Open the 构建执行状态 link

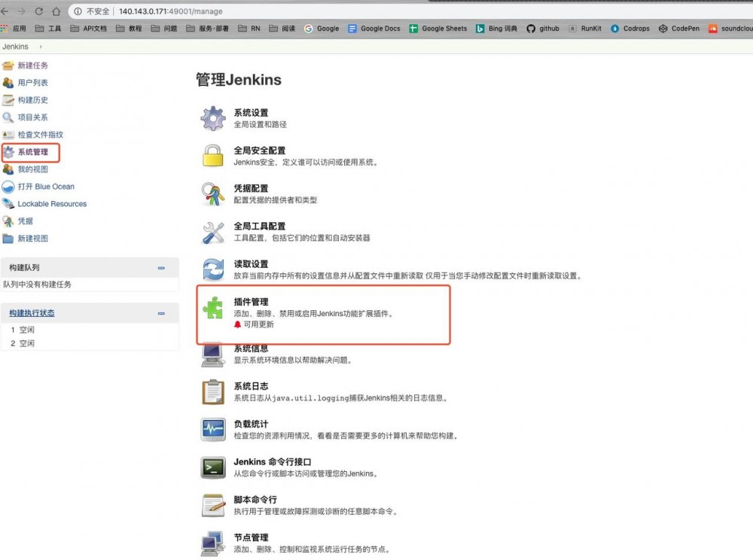32,313
